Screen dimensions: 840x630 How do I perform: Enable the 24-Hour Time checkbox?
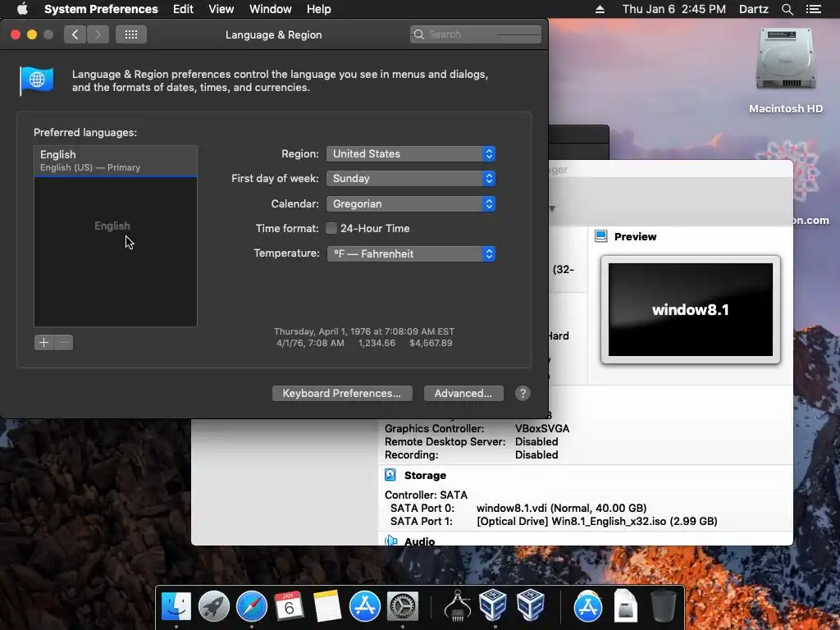coord(331,228)
